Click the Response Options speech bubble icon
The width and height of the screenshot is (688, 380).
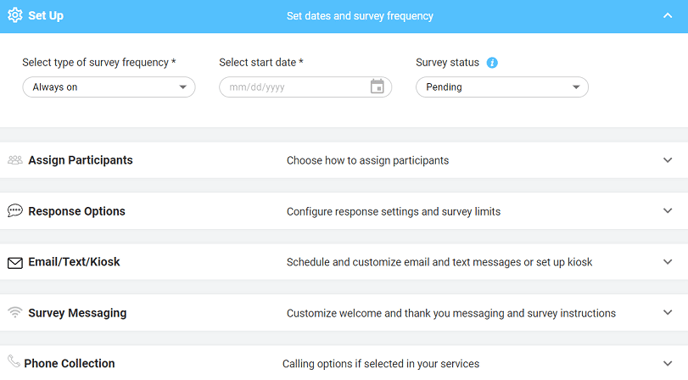coord(15,211)
